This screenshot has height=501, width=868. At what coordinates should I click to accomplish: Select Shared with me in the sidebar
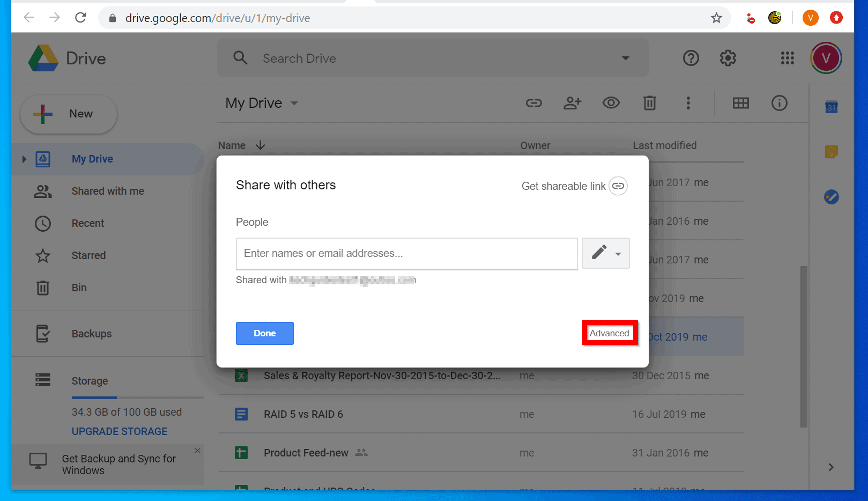coord(107,191)
